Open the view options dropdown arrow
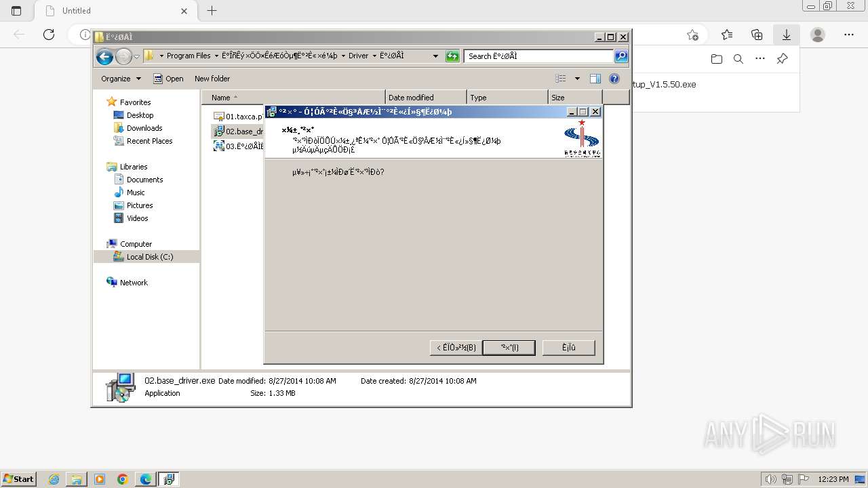Viewport: 868px width, 488px height. 577,79
